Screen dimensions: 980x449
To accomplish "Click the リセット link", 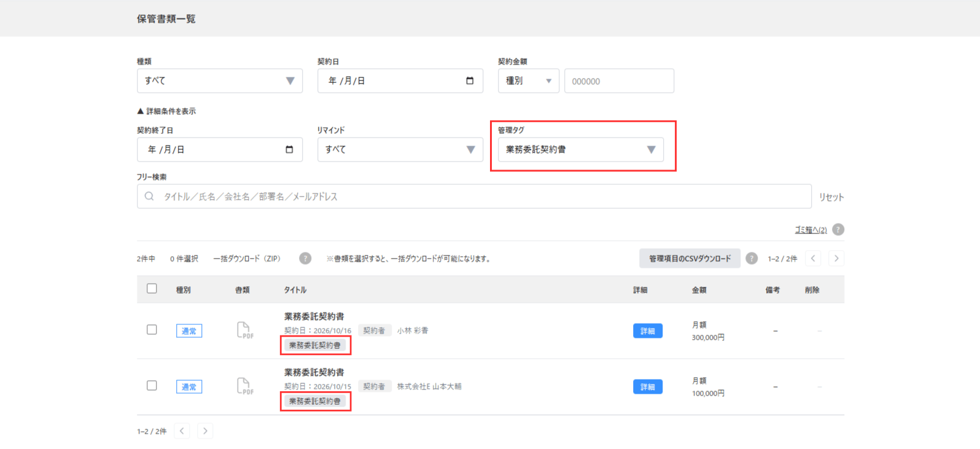I will click(x=831, y=197).
